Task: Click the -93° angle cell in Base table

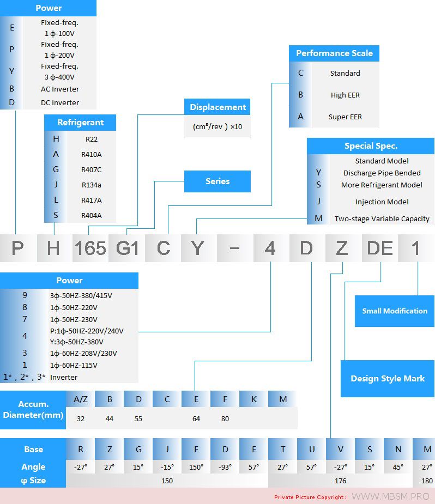Action: pyautogui.click(x=225, y=467)
